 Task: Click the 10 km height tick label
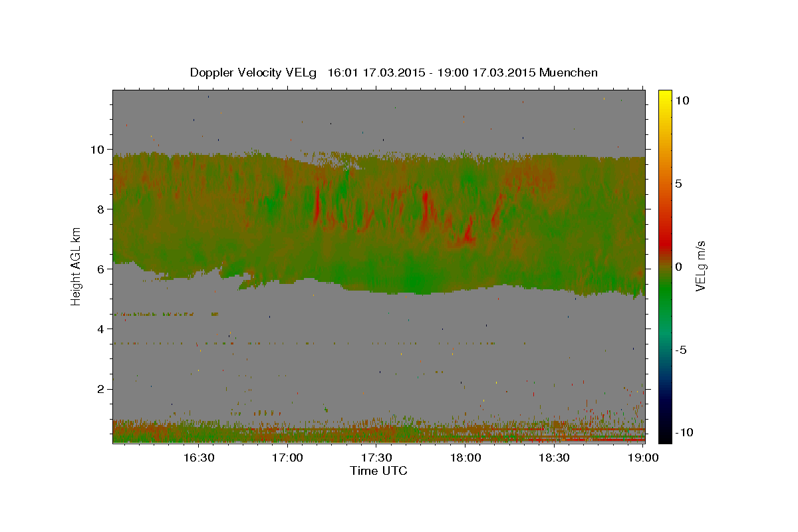[99, 149]
